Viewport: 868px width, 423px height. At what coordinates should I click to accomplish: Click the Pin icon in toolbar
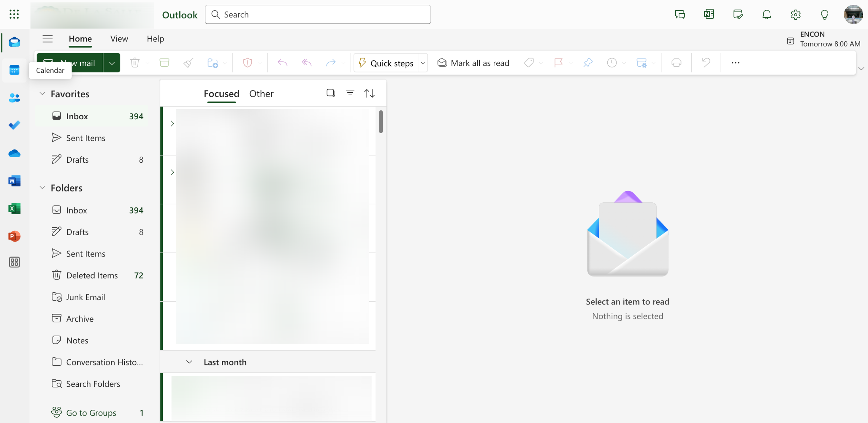[x=588, y=63]
